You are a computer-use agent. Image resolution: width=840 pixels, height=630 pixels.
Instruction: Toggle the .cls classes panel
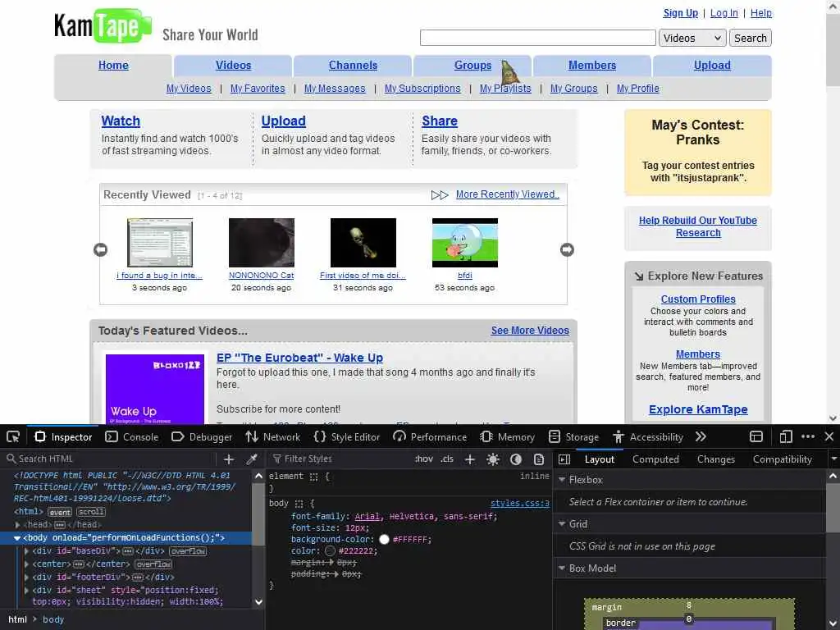click(x=447, y=459)
